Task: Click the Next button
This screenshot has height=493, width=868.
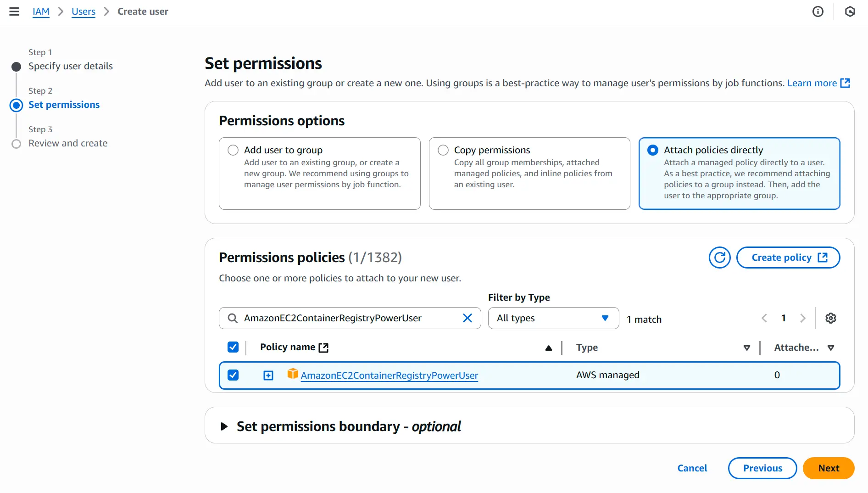Action: click(x=829, y=468)
